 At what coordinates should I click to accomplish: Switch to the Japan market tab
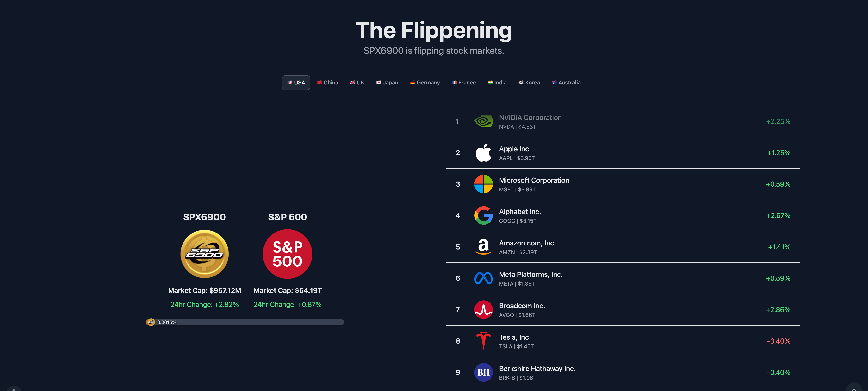(x=387, y=82)
